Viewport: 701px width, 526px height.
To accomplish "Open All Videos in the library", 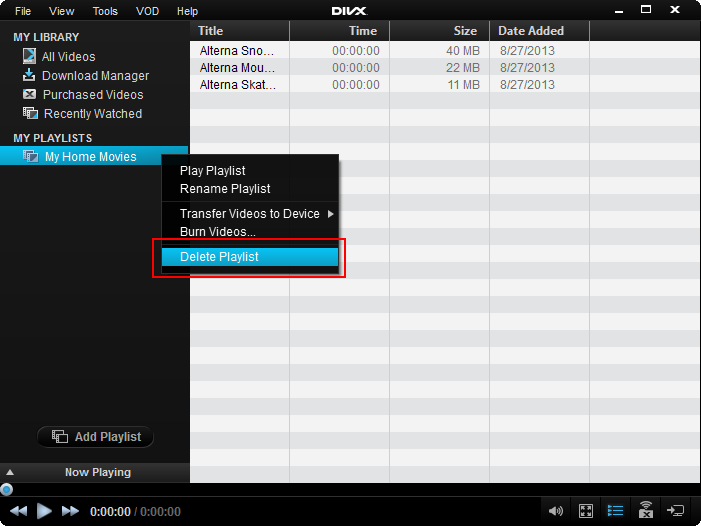I will tap(68, 57).
